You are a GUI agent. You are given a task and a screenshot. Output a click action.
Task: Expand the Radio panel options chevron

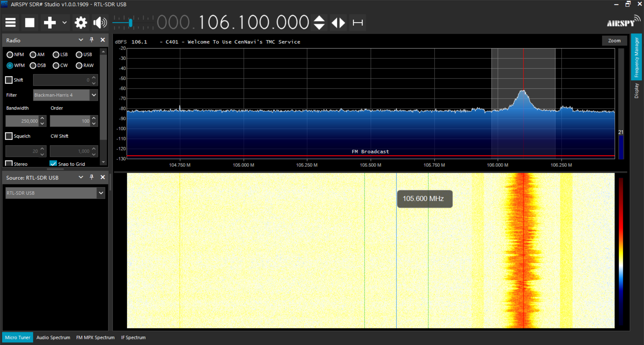coord(81,40)
